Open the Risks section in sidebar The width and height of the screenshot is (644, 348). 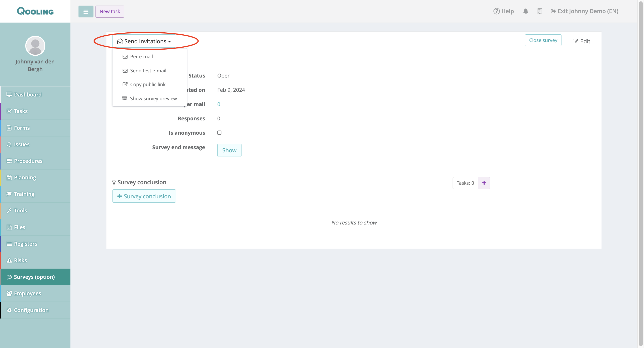20,260
